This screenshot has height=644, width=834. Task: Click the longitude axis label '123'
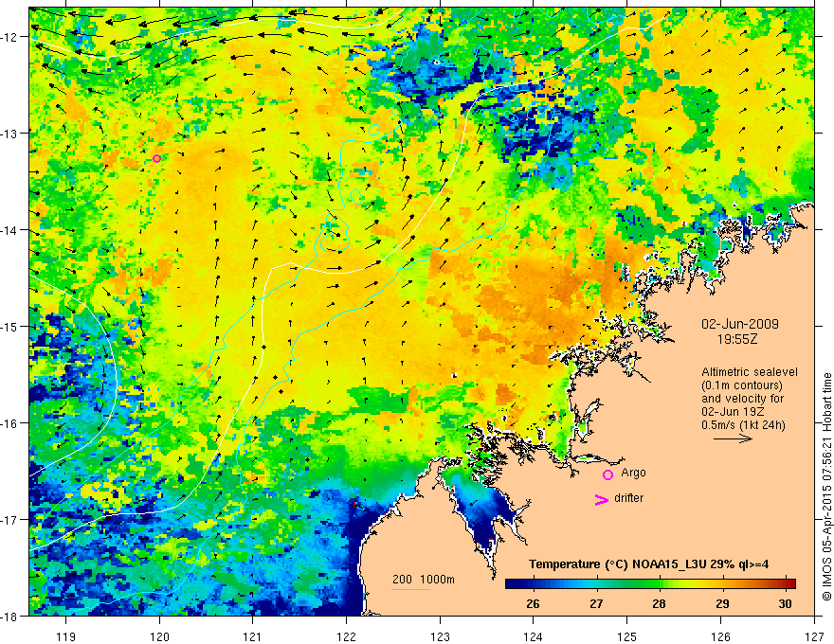(x=440, y=636)
